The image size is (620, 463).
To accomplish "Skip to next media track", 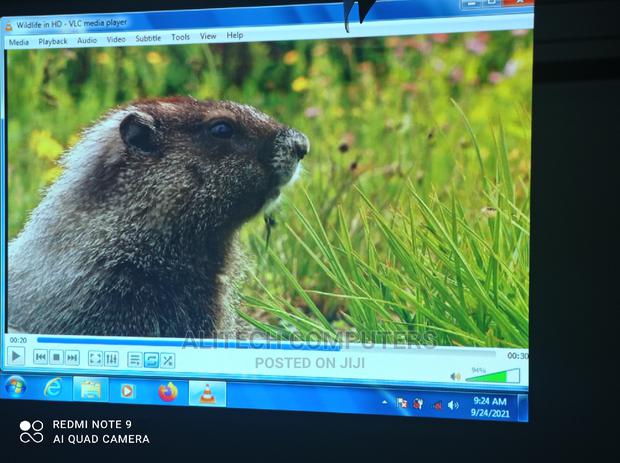I will [x=72, y=358].
